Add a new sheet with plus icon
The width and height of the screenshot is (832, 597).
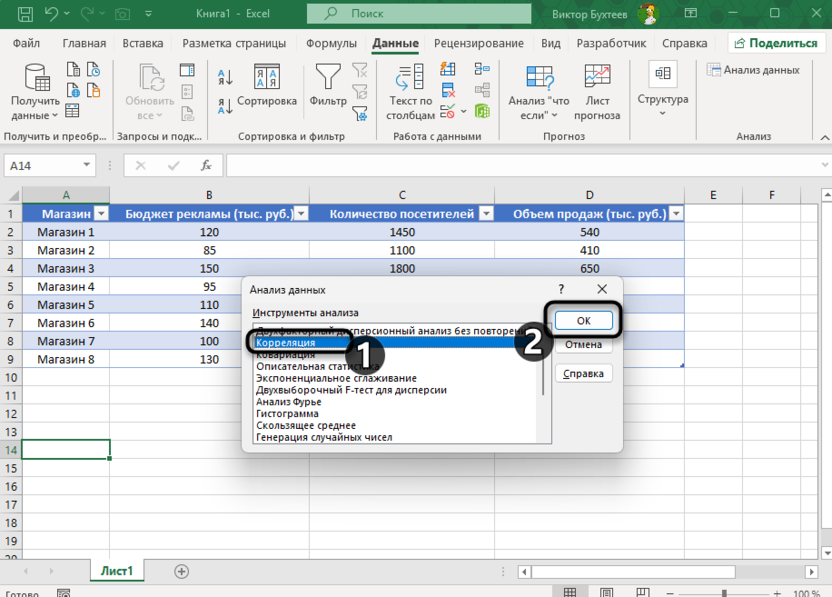[x=181, y=571]
